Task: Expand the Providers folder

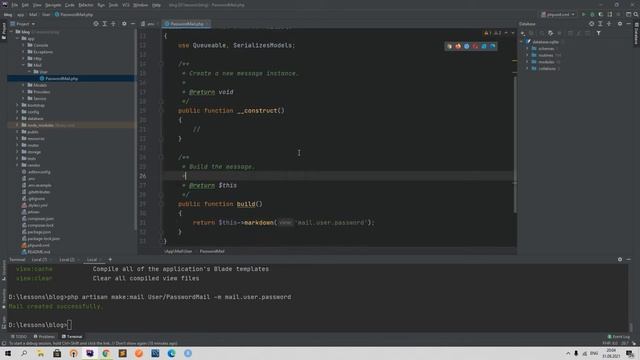Action: pyautogui.click(x=24, y=92)
